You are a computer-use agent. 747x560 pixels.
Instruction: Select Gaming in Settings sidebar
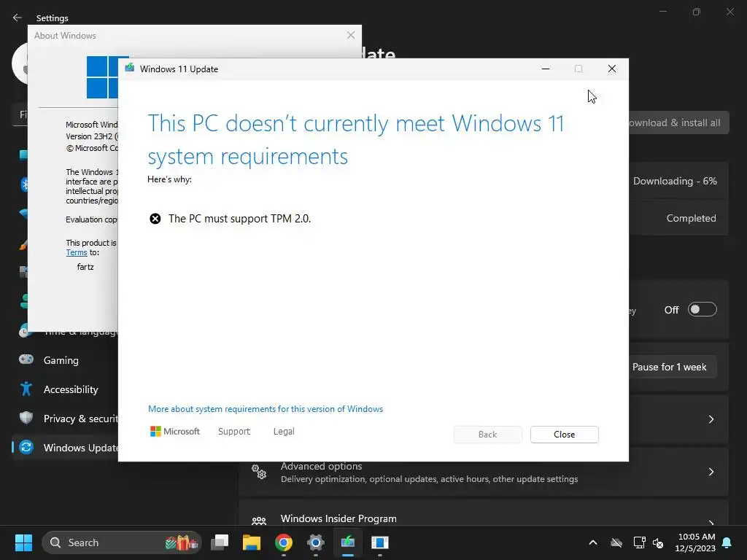(x=65, y=360)
